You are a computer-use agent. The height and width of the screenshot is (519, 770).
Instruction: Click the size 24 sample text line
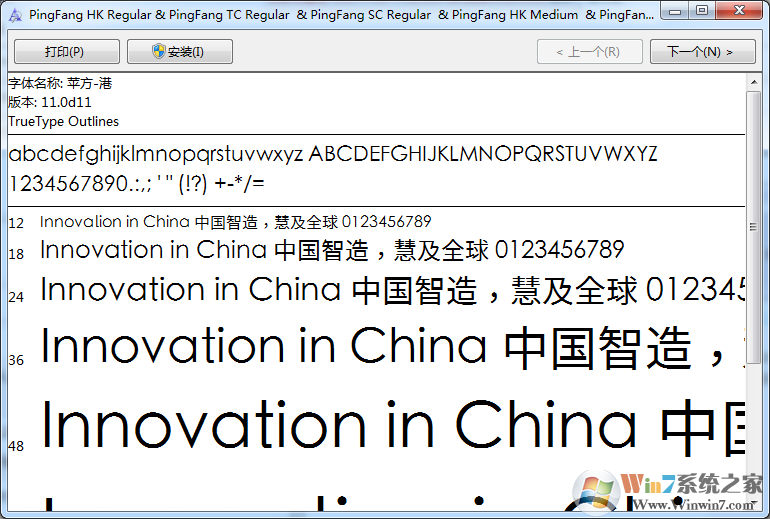(392, 290)
